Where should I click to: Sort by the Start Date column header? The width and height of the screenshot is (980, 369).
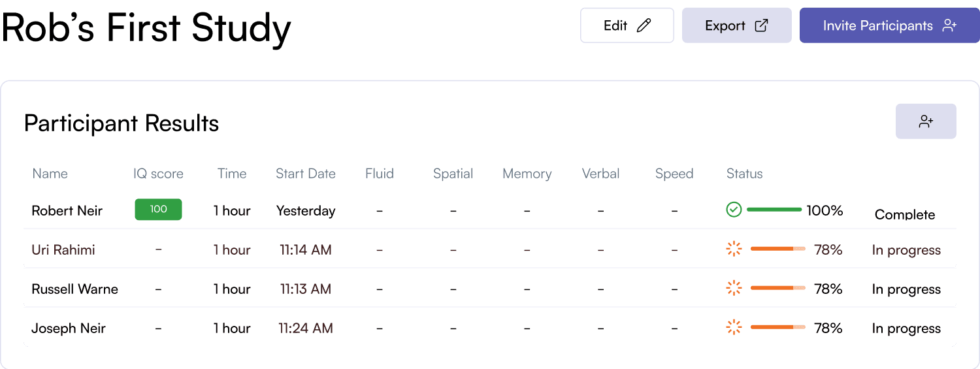pos(306,174)
